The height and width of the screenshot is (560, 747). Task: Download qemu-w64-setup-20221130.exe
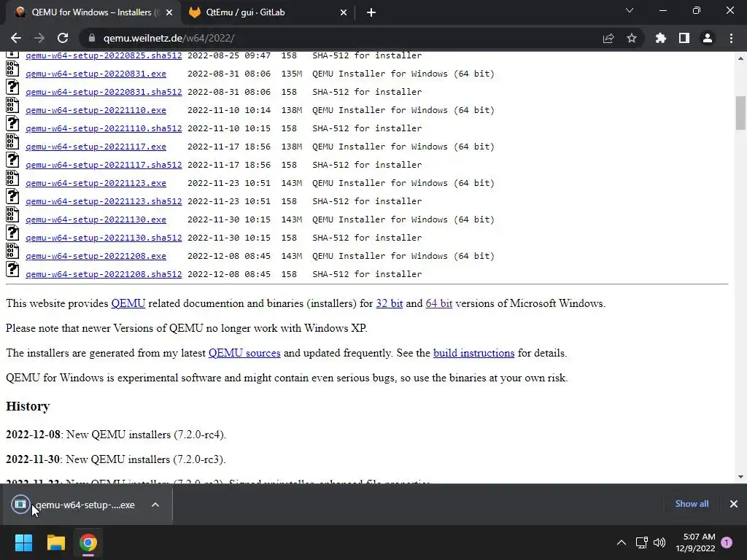click(x=96, y=219)
